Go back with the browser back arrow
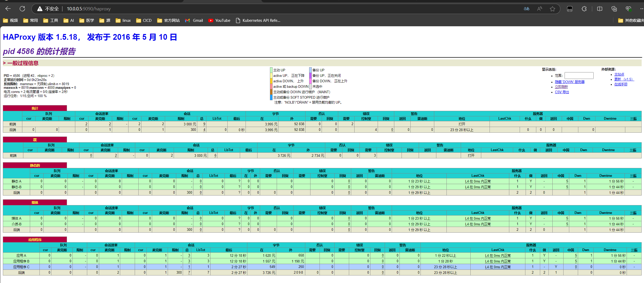Screen dimensions: 644x283 [x=8, y=9]
